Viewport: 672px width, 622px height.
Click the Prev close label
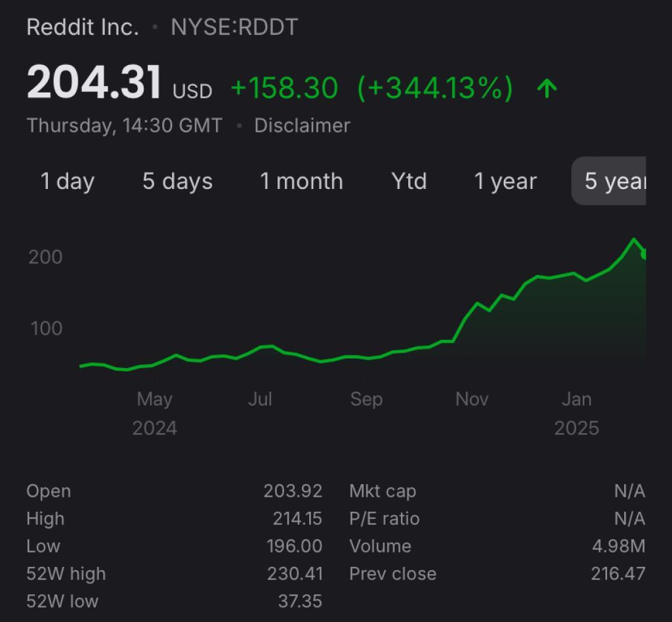392,573
